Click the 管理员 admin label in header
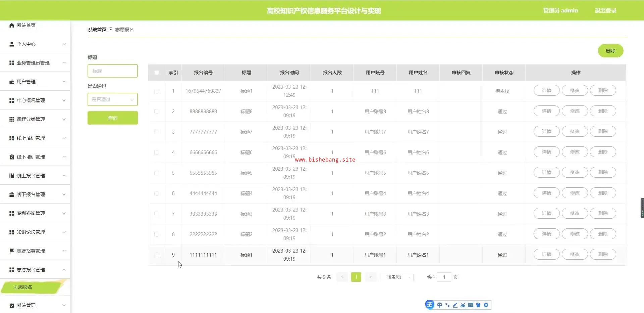Image resolution: width=644 pixels, height=313 pixels. point(560,10)
